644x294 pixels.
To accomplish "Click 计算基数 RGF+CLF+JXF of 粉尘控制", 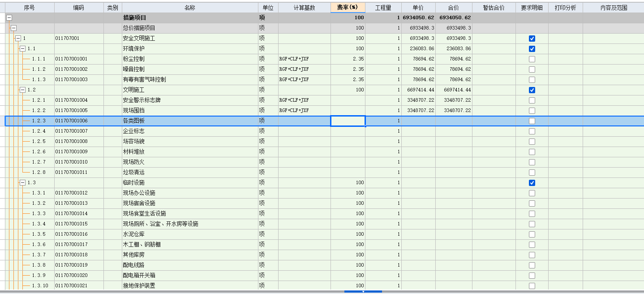I will click(305, 59).
